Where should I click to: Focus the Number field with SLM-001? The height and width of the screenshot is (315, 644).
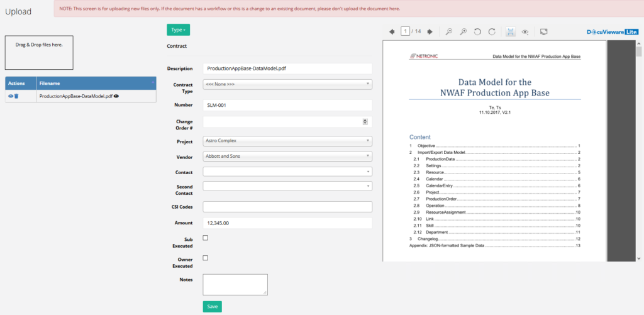[x=287, y=105]
